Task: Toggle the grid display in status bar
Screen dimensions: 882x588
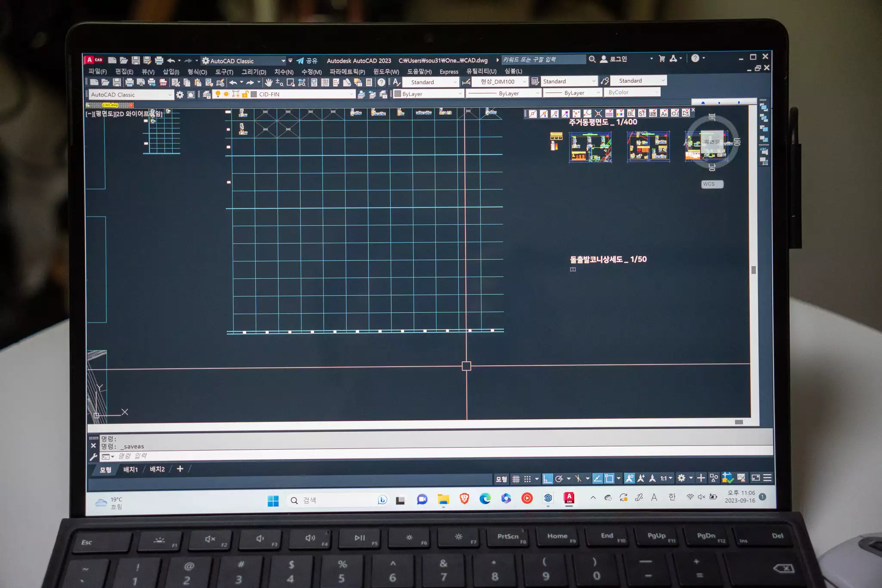Action: tap(516, 479)
